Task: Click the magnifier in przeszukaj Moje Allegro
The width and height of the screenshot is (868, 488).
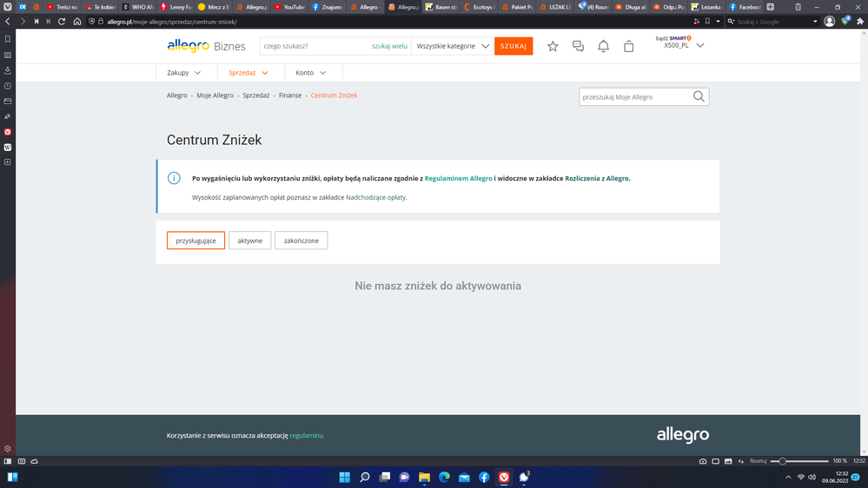Action: (x=699, y=96)
